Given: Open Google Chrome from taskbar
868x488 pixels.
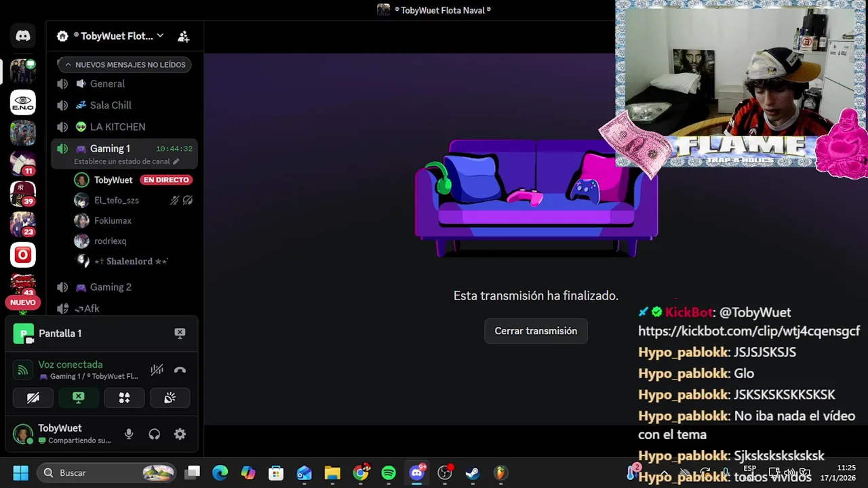Looking at the screenshot, I should click(361, 472).
